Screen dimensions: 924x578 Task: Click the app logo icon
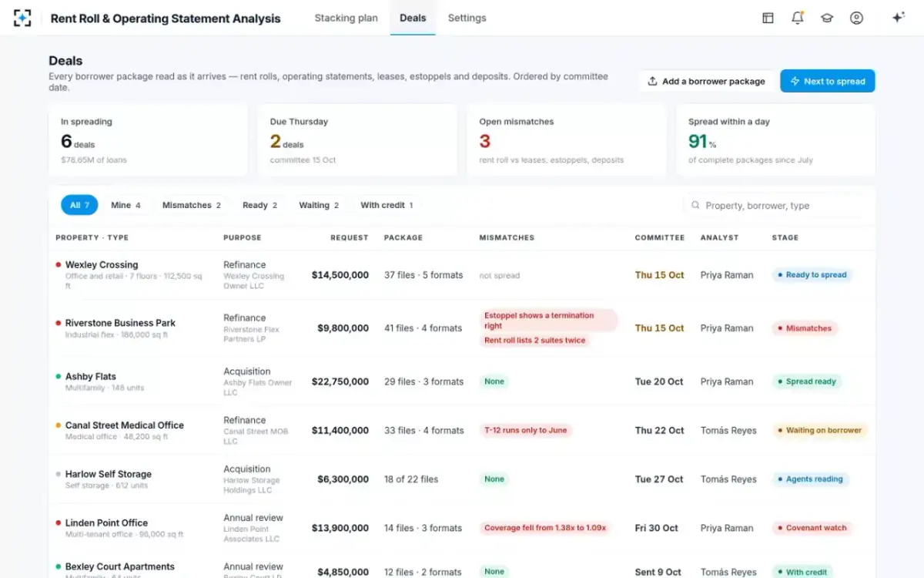coord(22,18)
